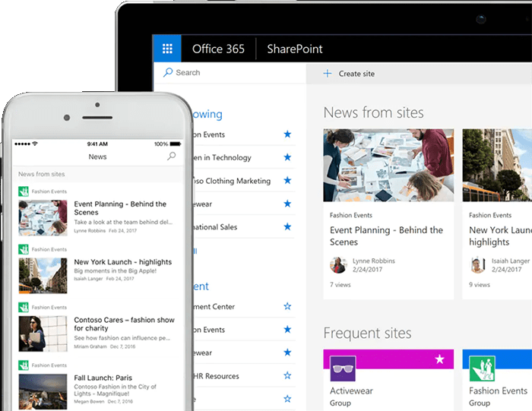Click '9 views' on New York Launch card
Image resolution: width=532 pixels, height=411 pixels.
tap(480, 285)
